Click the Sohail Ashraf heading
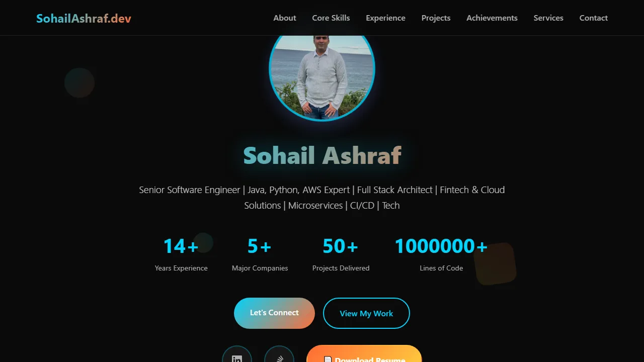 (x=322, y=155)
